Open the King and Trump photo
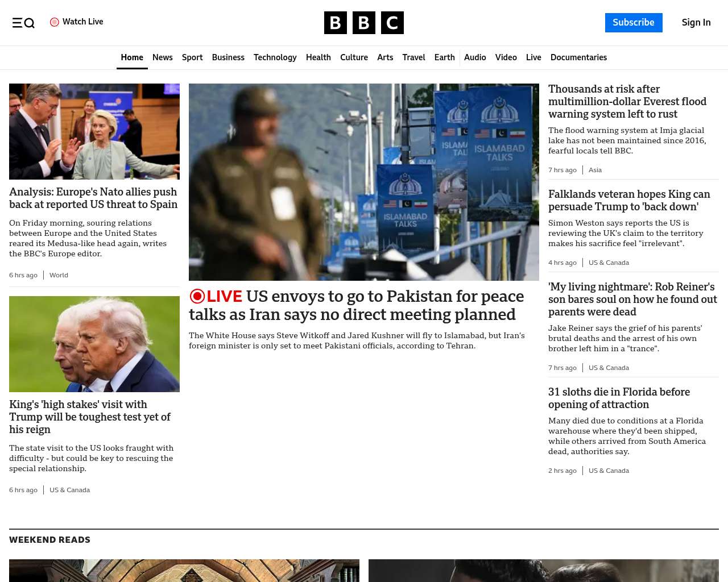 coord(94,344)
